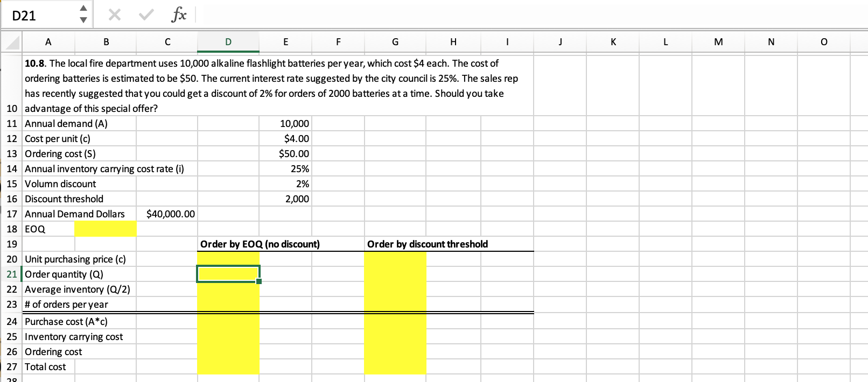Select row 18 header
868x382 pixels.
(12, 229)
